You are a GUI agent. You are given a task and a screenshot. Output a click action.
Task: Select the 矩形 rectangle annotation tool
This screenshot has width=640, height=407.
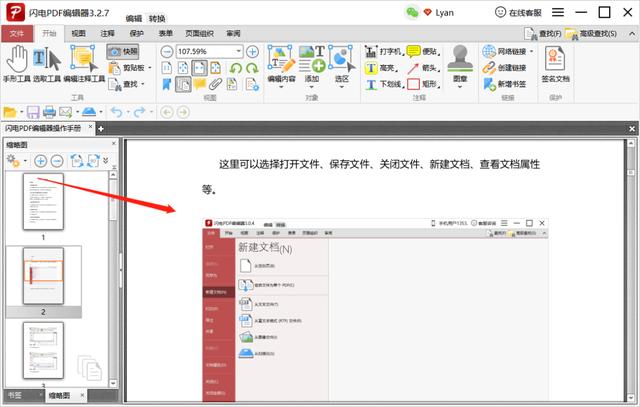(423, 85)
